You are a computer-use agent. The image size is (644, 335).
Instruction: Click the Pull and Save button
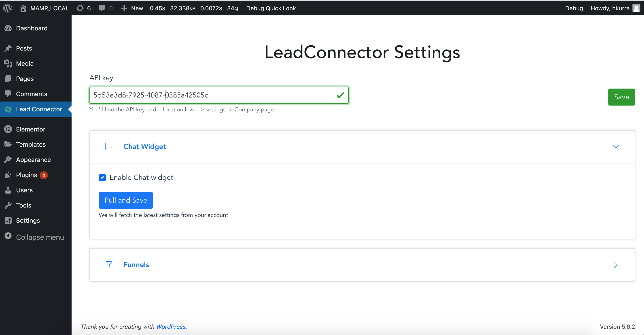click(x=126, y=200)
